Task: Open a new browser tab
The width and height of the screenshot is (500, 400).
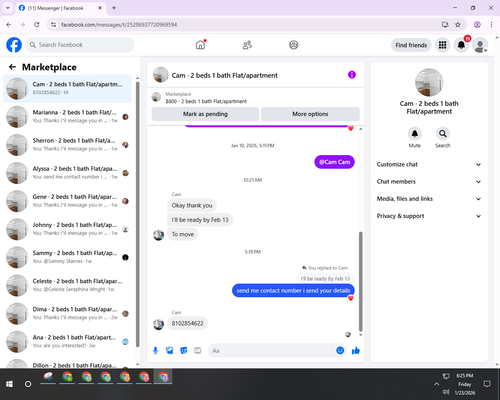Action: point(114,8)
